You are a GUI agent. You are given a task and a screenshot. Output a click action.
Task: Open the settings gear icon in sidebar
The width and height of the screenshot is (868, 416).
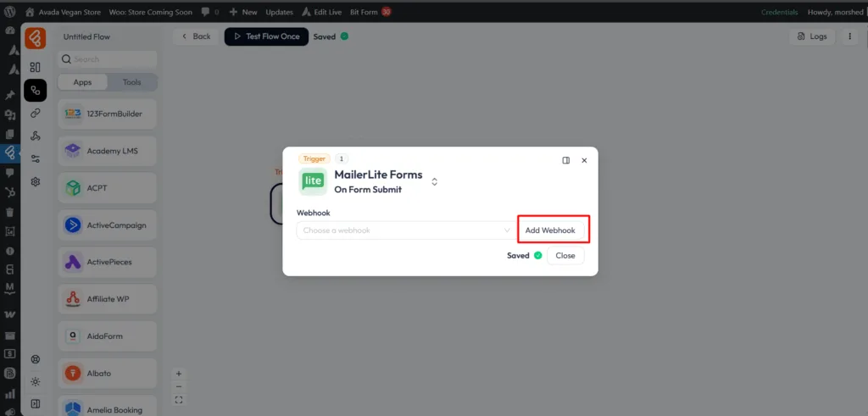[x=36, y=181]
